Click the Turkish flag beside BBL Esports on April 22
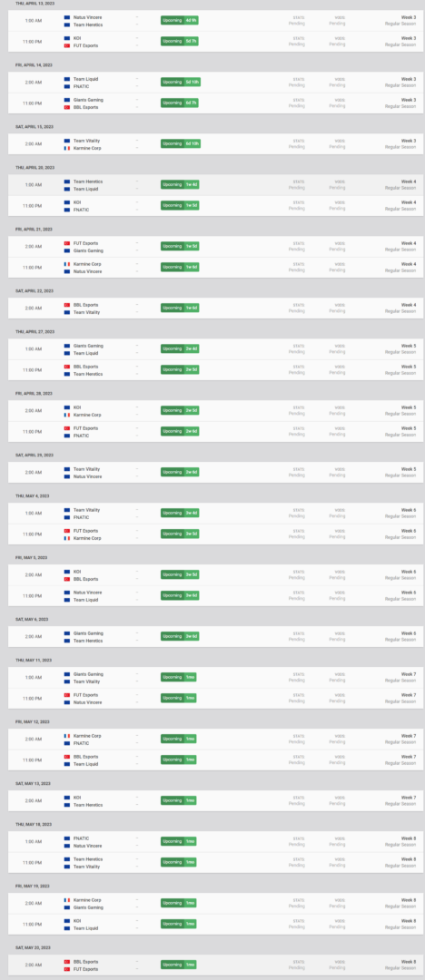 click(66, 305)
